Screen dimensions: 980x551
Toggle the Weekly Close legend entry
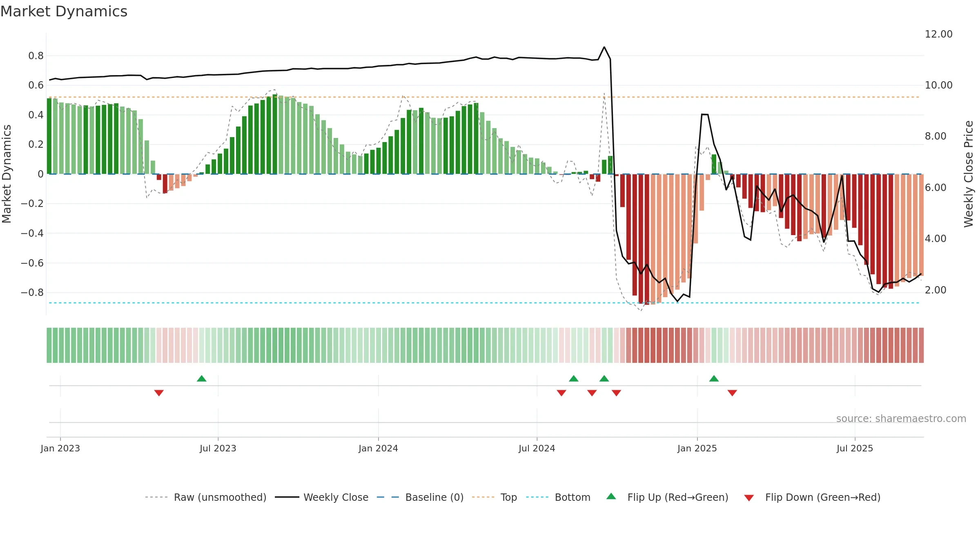click(x=321, y=497)
